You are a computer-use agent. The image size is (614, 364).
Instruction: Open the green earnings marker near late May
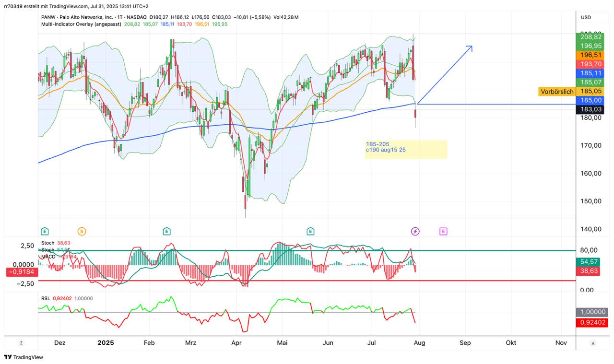coord(311,232)
